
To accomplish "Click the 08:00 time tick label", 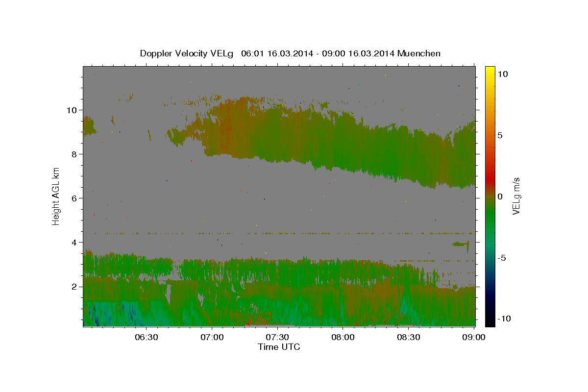I will click(343, 337).
